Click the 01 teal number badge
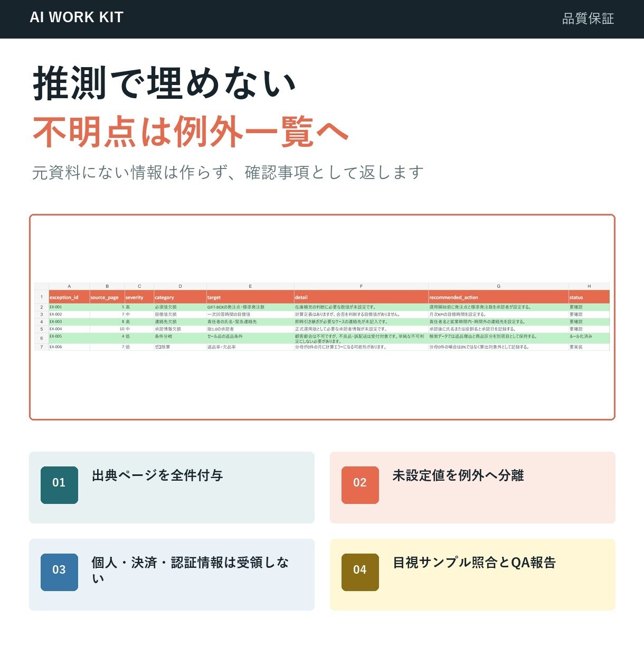Screen dimensions: 644x655 pyautogui.click(x=59, y=485)
